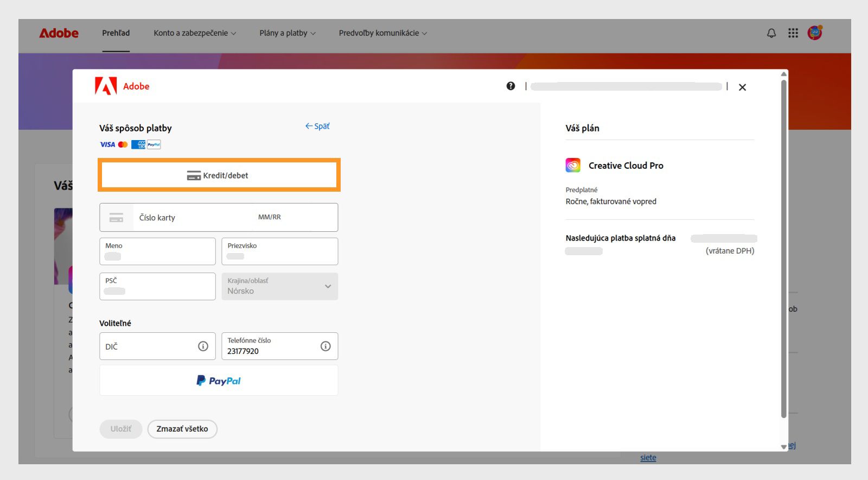Click the small PayPal badge icon
This screenshot has height=480, width=868.
tap(154, 144)
